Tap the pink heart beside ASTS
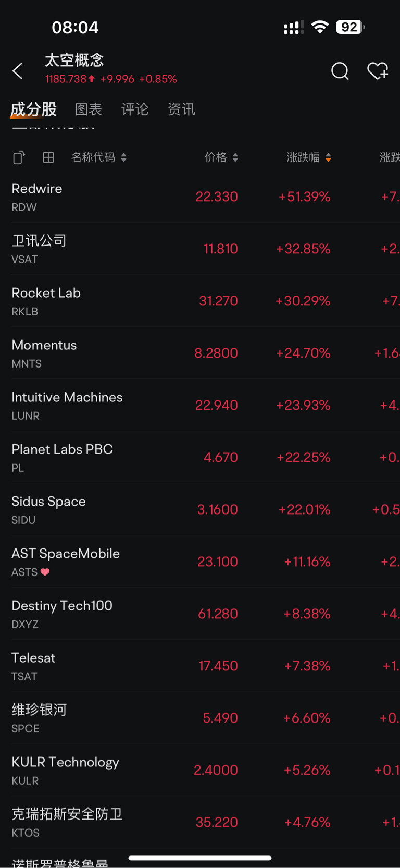This screenshot has height=868, width=400. (45, 572)
